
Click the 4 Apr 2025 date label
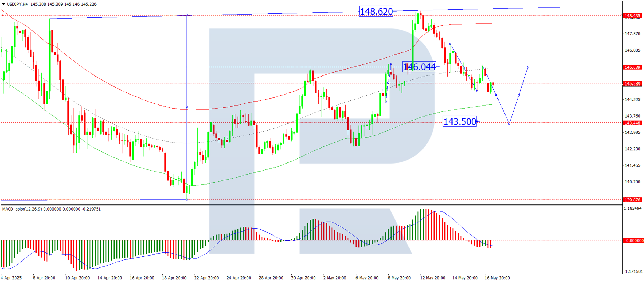pyautogui.click(x=11, y=278)
